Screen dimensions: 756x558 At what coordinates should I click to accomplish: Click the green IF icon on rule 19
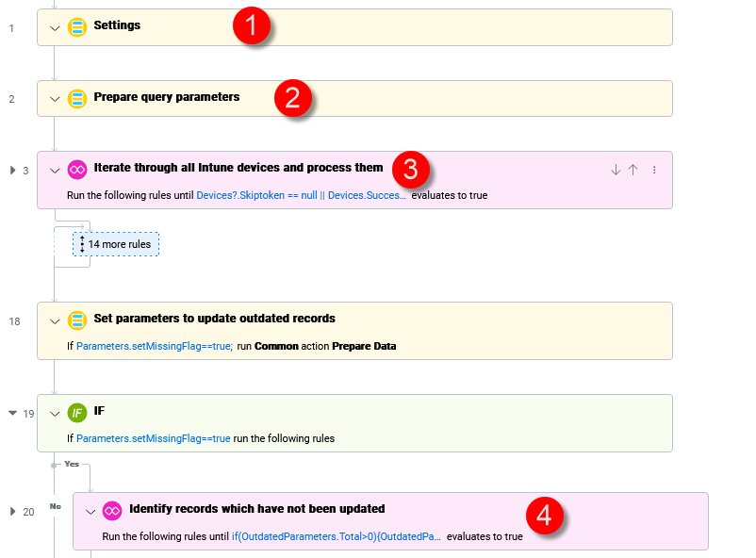pos(76,411)
